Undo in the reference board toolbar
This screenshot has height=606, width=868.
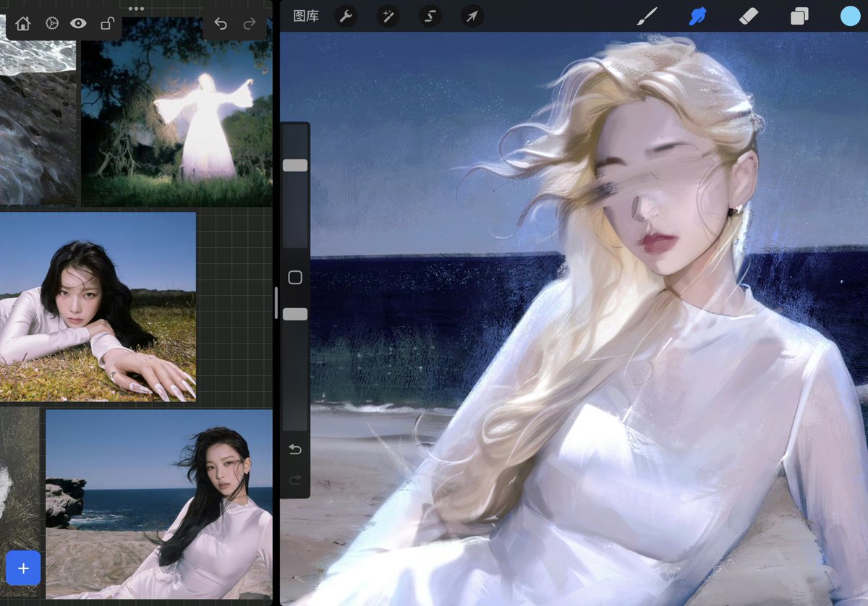pyautogui.click(x=221, y=24)
